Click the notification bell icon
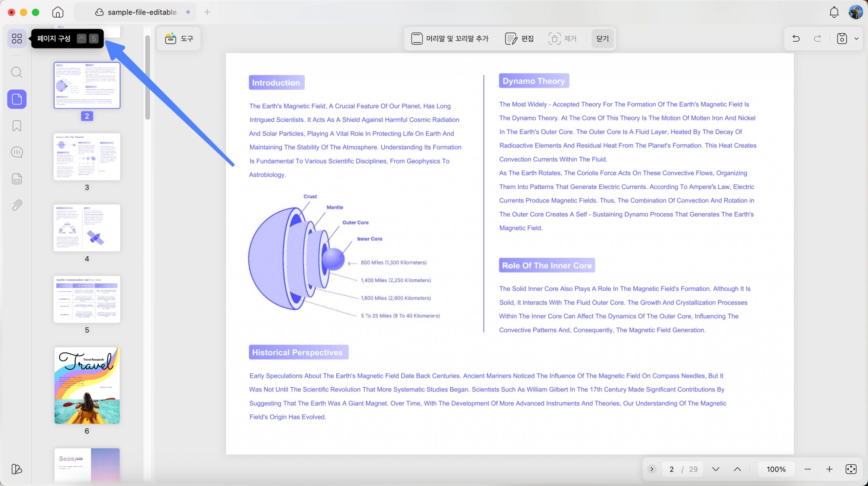 [834, 13]
